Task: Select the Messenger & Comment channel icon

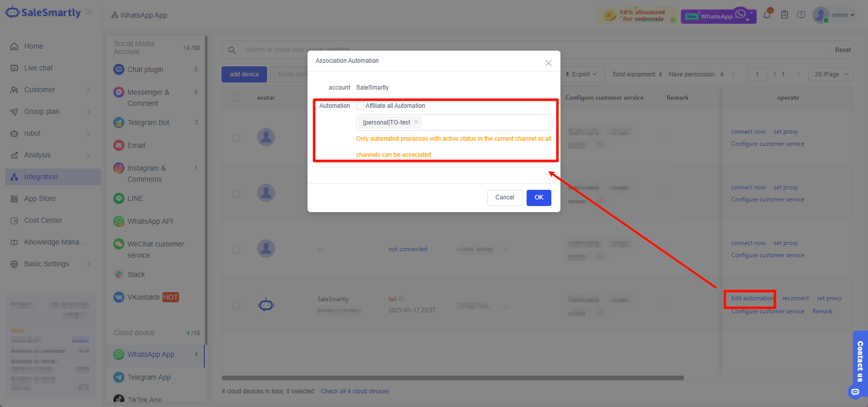Action: click(x=119, y=92)
